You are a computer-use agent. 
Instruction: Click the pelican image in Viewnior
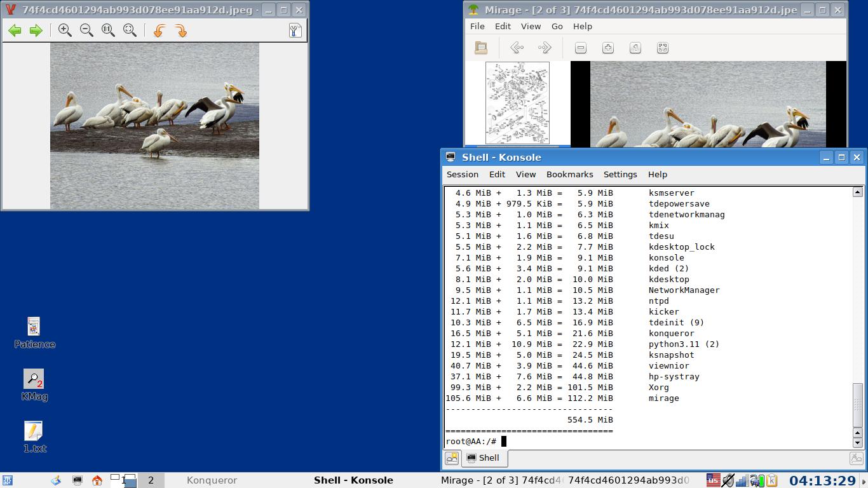[154, 126]
